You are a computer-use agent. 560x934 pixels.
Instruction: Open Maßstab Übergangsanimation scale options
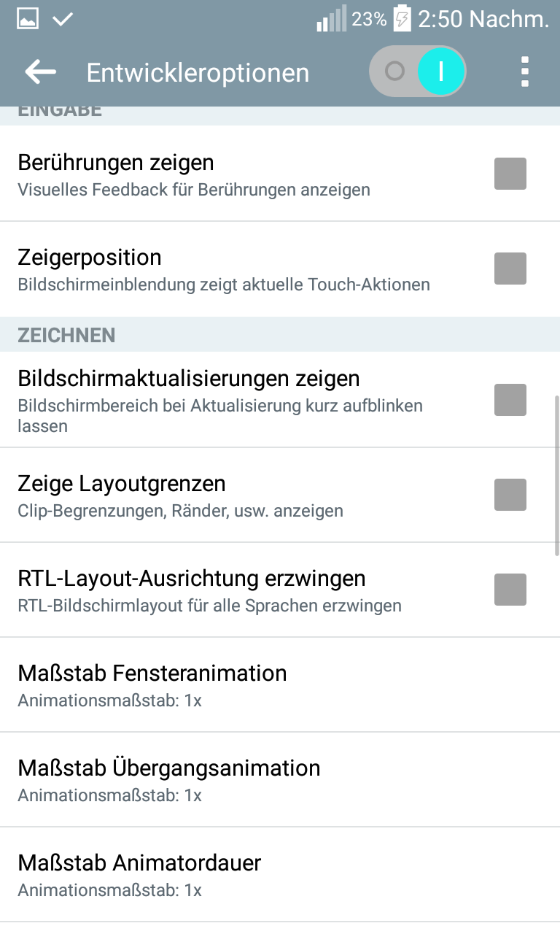coord(280,779)
